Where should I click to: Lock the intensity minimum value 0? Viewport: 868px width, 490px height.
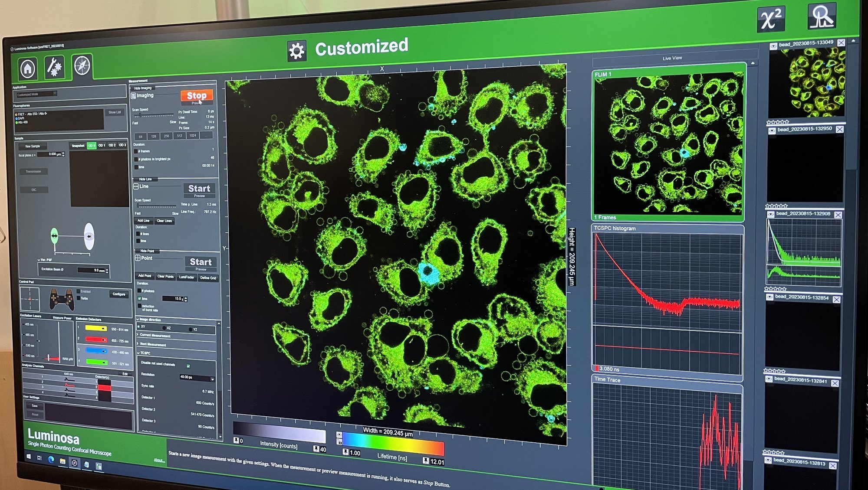click(x=236, y=441)
